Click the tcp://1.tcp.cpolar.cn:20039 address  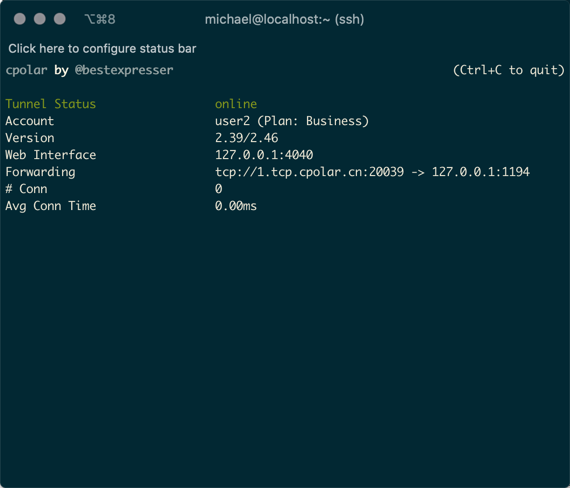[309, 172]
